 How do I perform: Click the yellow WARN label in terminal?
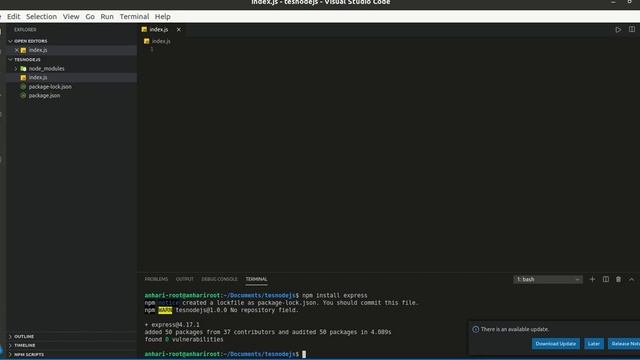click(165, 310)
